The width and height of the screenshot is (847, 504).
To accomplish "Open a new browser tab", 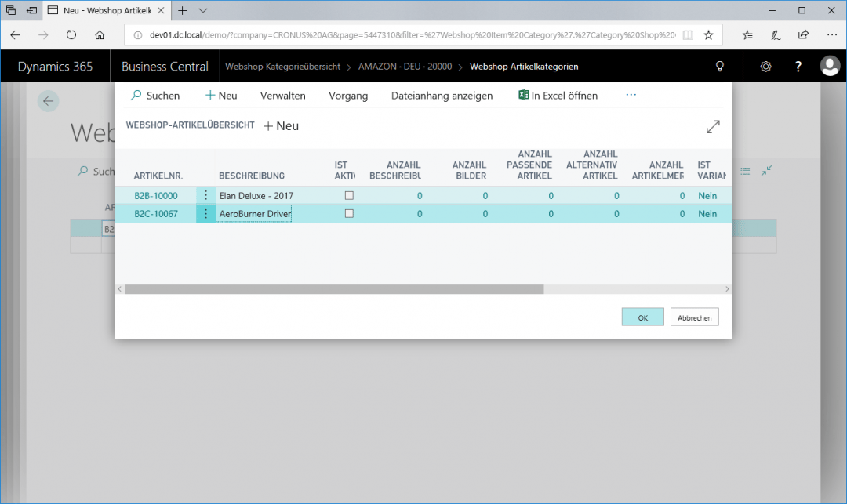I will coord(183,10).
